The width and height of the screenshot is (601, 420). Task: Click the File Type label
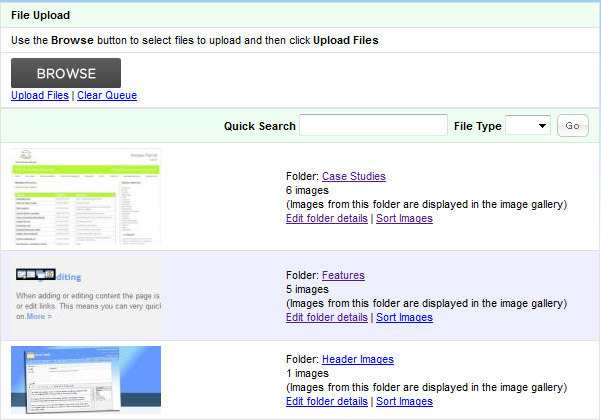[478, 126]
